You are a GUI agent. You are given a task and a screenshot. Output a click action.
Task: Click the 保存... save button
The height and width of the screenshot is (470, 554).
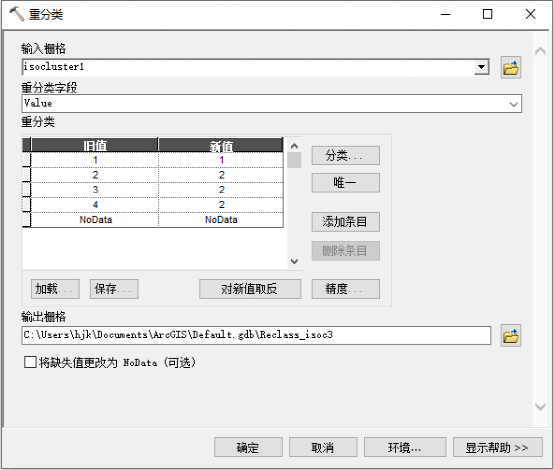(x=114, y=289)
